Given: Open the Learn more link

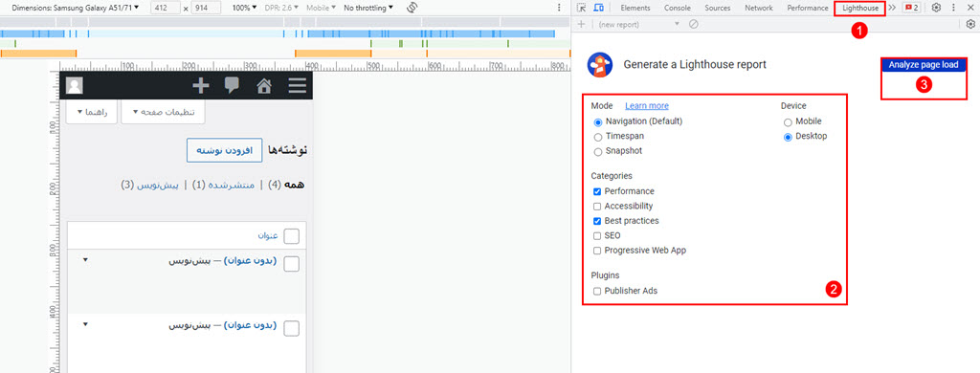Looking at the screenshot, I should click(647, 106).
